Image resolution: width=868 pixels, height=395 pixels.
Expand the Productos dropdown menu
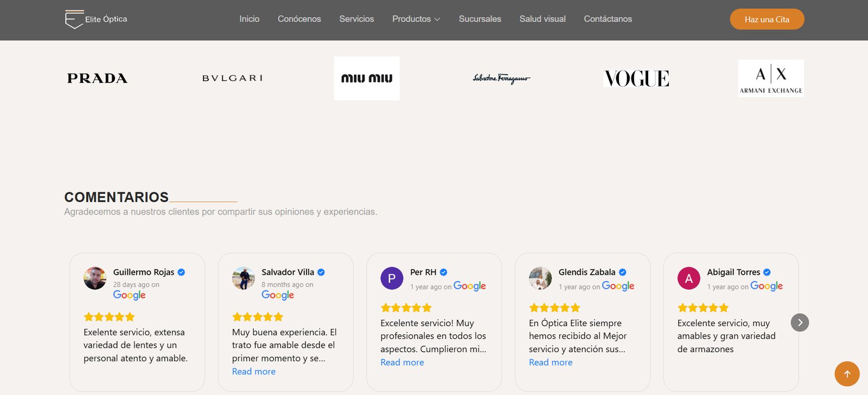pos(416,19)
